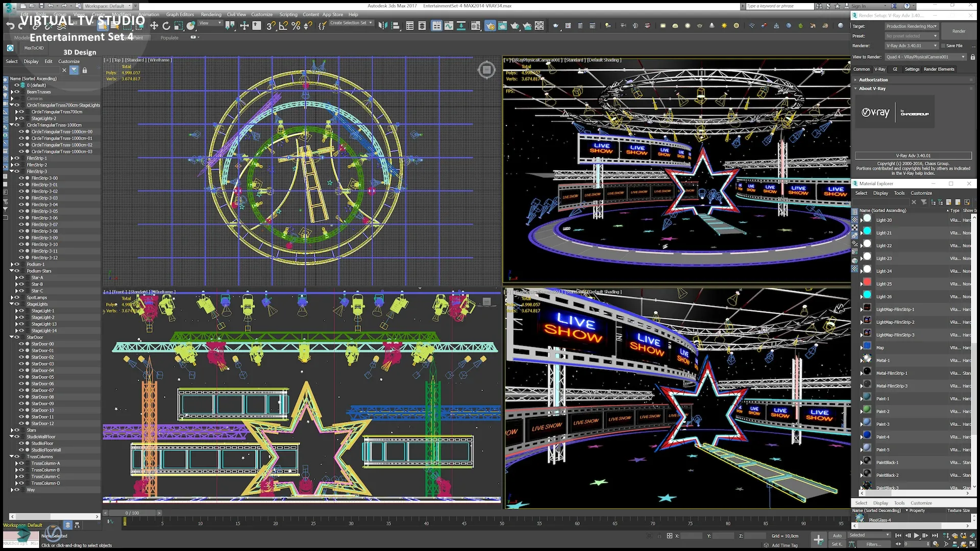Image resolution: width=980 pixels, height=551 pixels.
Task: Enable the Save File checkbox in Render Setup
Action: tap(943, 45)
